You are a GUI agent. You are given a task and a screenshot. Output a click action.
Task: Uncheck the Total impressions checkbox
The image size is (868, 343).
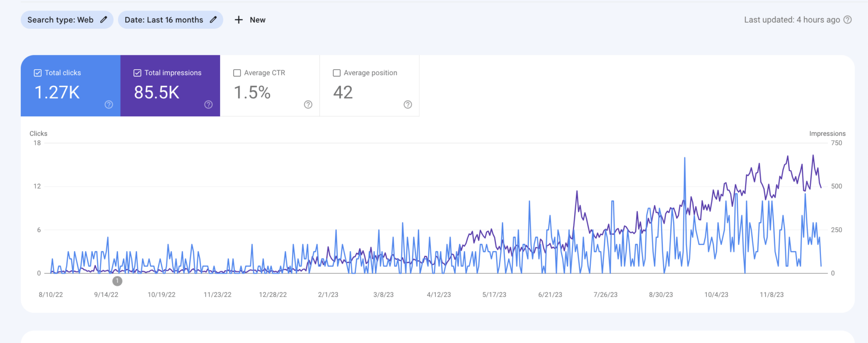[x=137, y=73]
